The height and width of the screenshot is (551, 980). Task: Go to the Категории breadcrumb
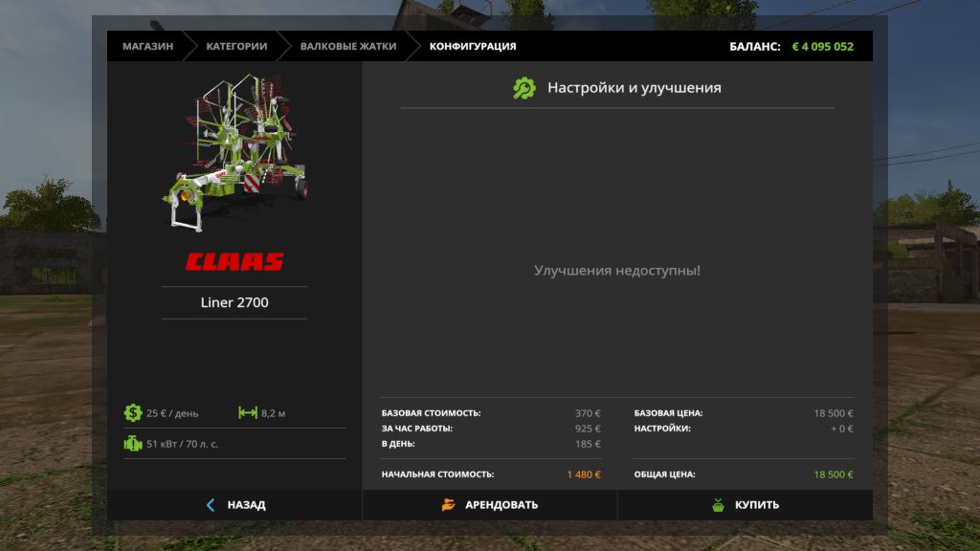click(236, 46)
